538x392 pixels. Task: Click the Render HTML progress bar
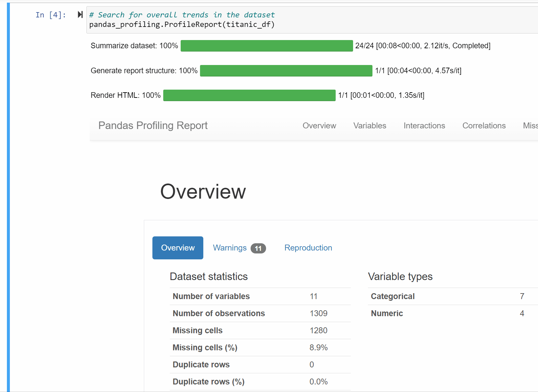pos(249,95)
